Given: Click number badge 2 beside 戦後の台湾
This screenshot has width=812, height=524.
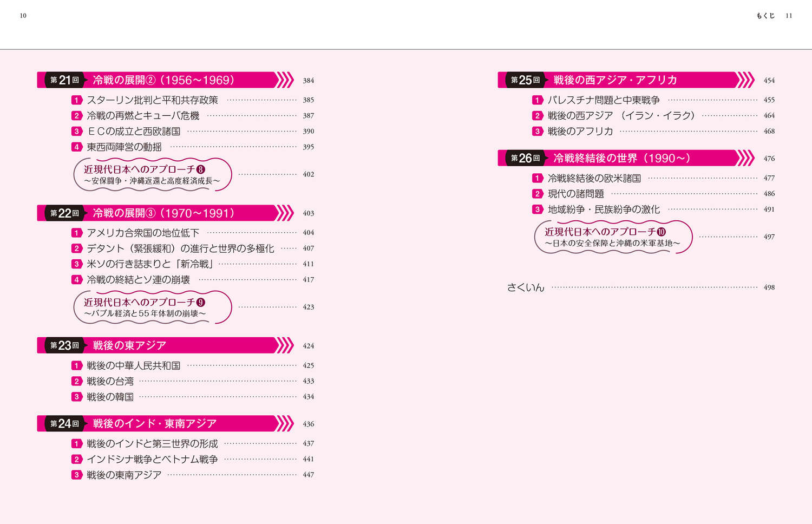Looking at the screenshot, I should click(x=77, y=382).
